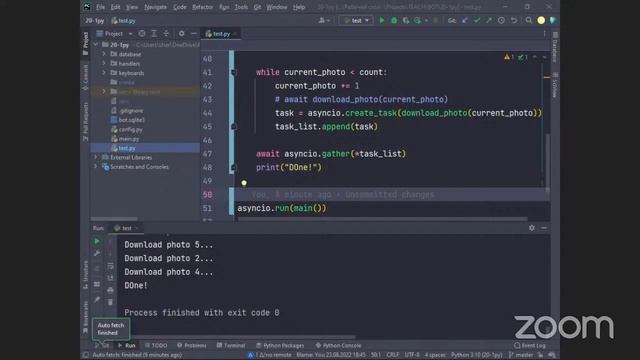The height and width of the screenshot is (360, 640).
Task: Open Project panel gear options
Action: coord(182,33)
